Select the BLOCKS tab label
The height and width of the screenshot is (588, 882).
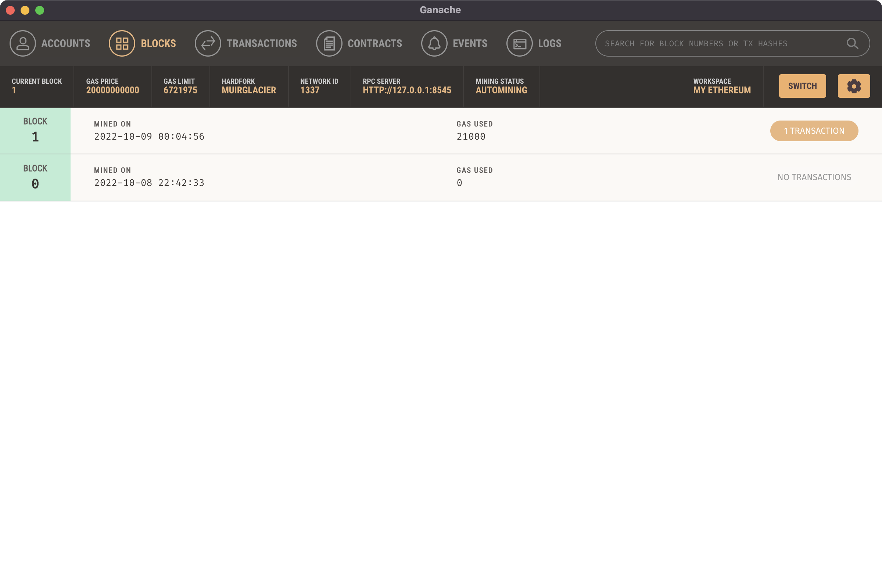tap(158, 43)
